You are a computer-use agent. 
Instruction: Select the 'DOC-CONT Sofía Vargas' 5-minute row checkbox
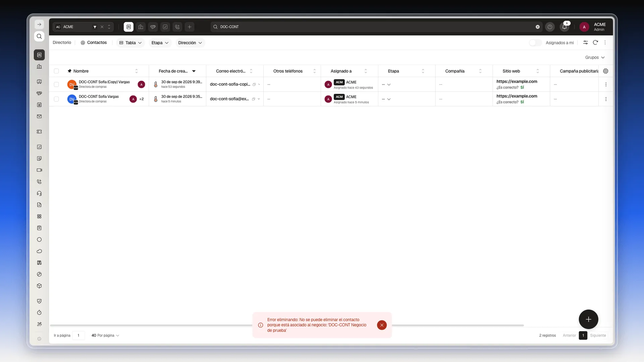point(56,99)
